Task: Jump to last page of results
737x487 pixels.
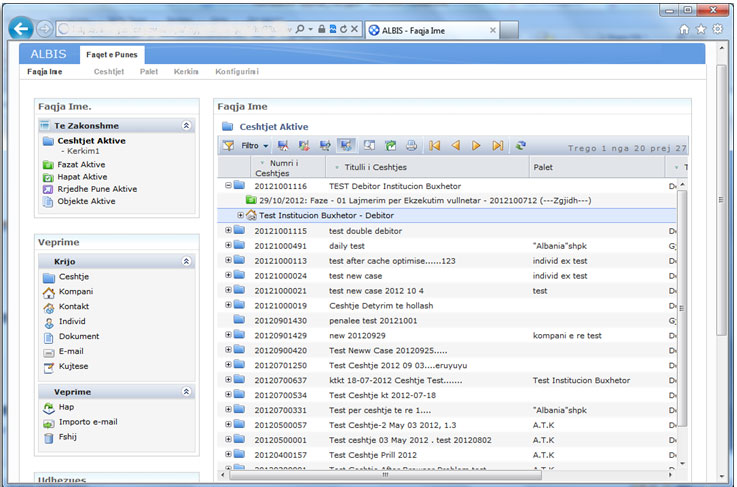Action: (498, 146)
